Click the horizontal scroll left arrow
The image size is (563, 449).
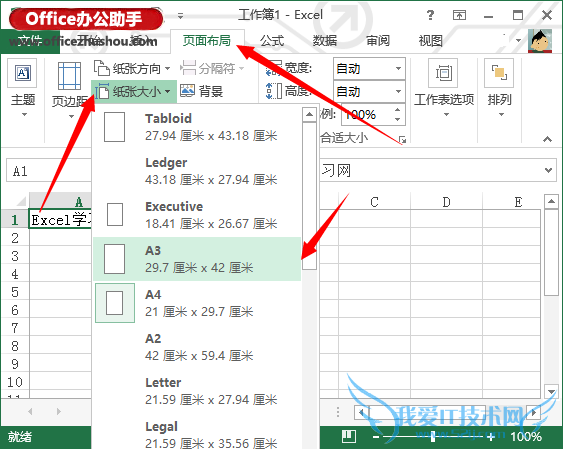click(361, 412)
